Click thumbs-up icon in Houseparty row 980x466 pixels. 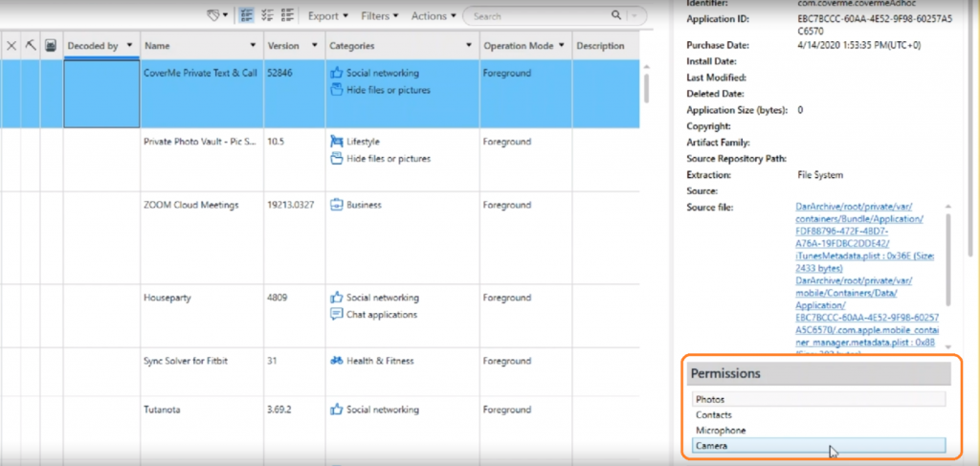click(x=337, y=298)
